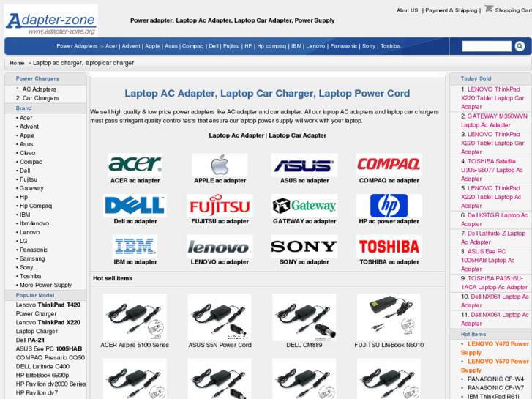This screenshot has width=532, height=399.
Task: Click the FUJITSU LifeBook N6010 product title
Action: point(389,345)
